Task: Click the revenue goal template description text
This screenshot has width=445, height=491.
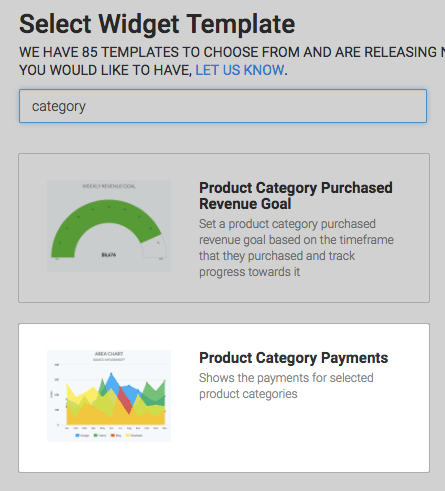Action: point(296,248)
